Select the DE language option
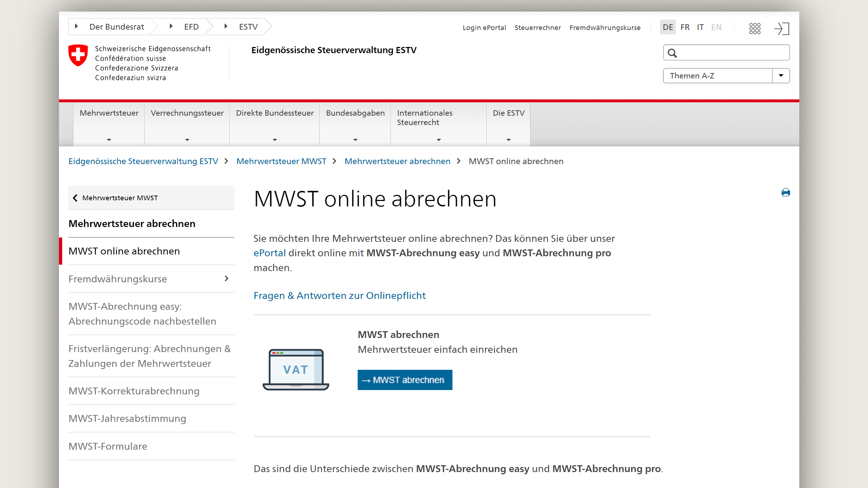 (668, 27)
